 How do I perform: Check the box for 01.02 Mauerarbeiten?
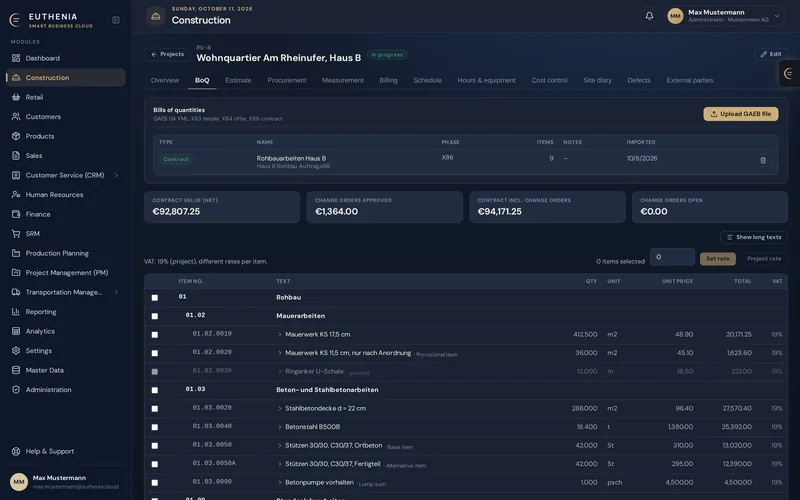(155, 316)
